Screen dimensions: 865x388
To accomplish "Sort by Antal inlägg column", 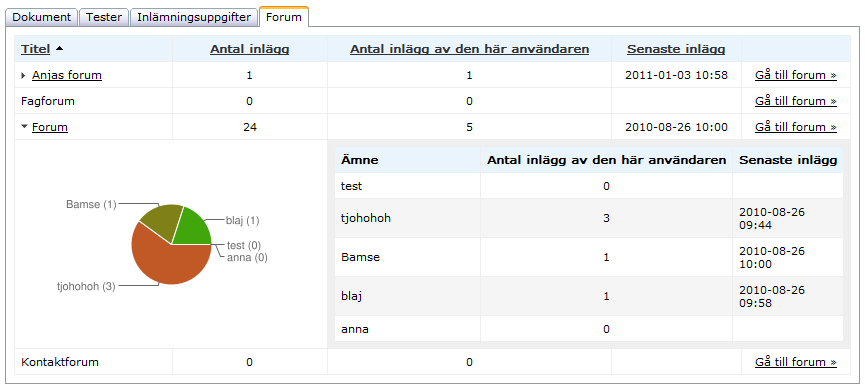I will tap(249, 49).
